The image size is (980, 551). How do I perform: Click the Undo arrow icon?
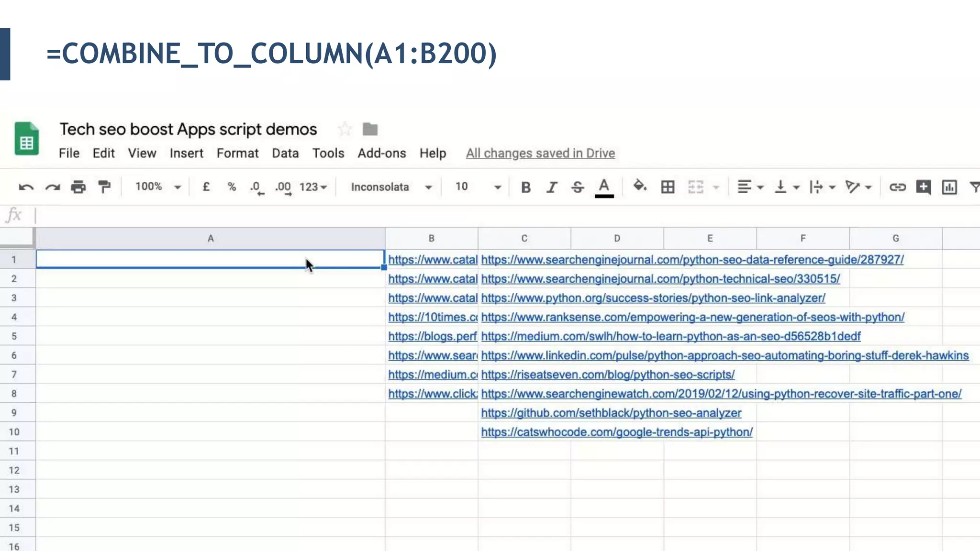(x=26, y=187)
